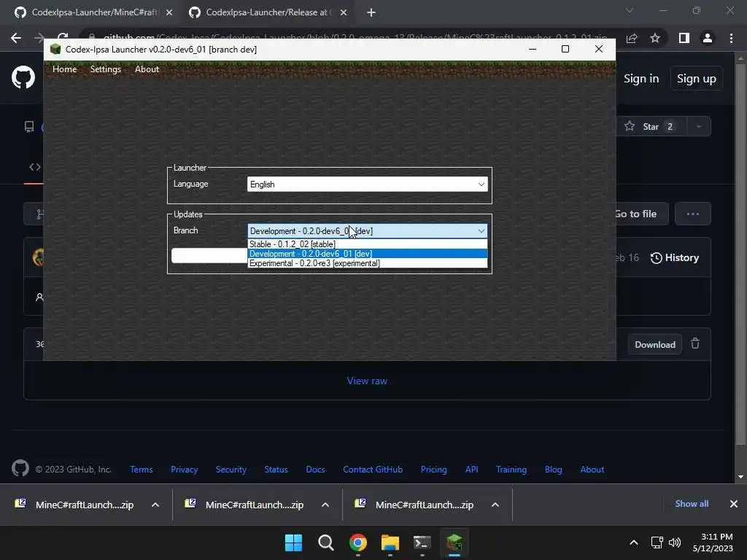The width and height of the screenshot is (747, 560).
Task: Open Windows Search from taskbar
Action: [326, 542]
